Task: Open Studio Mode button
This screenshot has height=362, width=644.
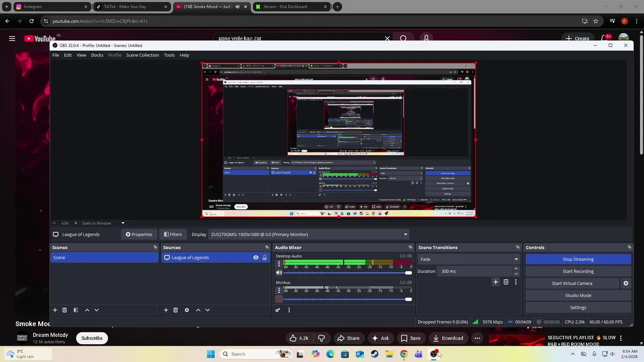Action: [x=578, y=296]
